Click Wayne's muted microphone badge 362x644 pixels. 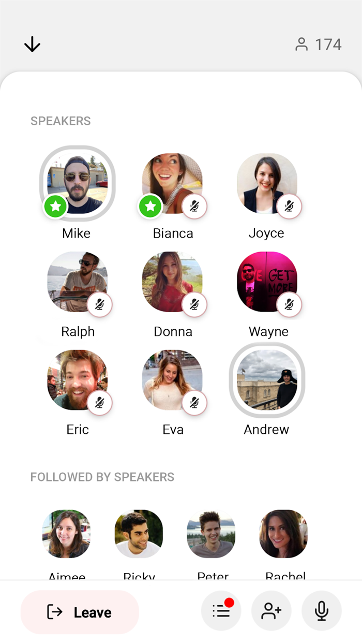(289, 305)
